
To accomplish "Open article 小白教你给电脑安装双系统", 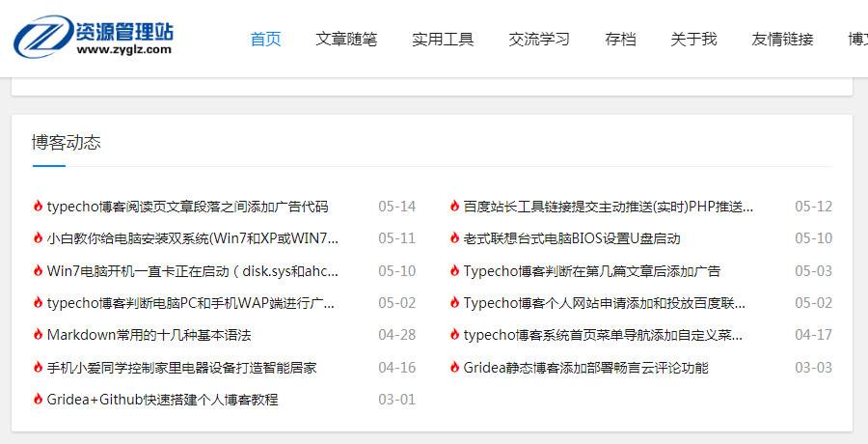I will [x=193, y=238].
